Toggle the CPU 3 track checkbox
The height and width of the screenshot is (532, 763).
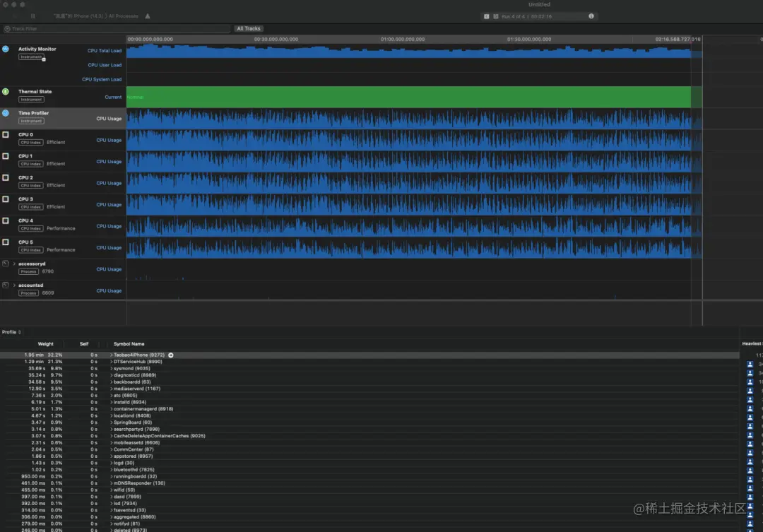[x=6, y=199]
